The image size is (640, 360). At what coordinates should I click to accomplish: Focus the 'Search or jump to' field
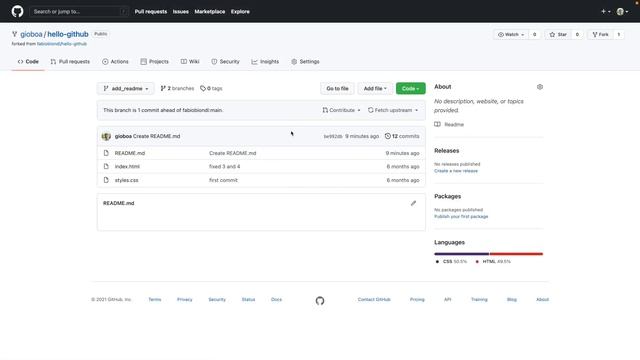point(79,11)
